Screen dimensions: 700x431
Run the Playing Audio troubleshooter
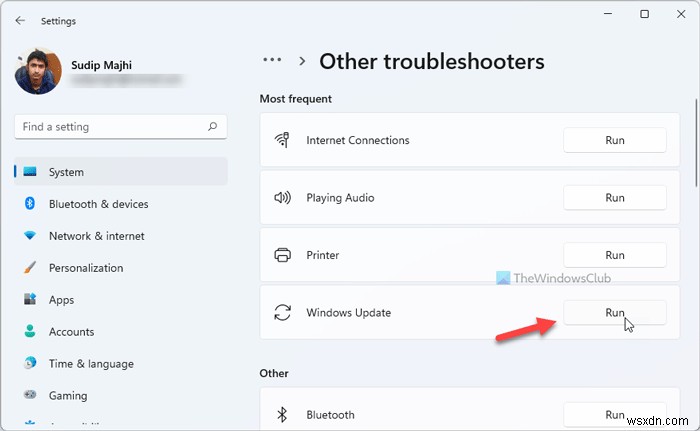(615, 198)
